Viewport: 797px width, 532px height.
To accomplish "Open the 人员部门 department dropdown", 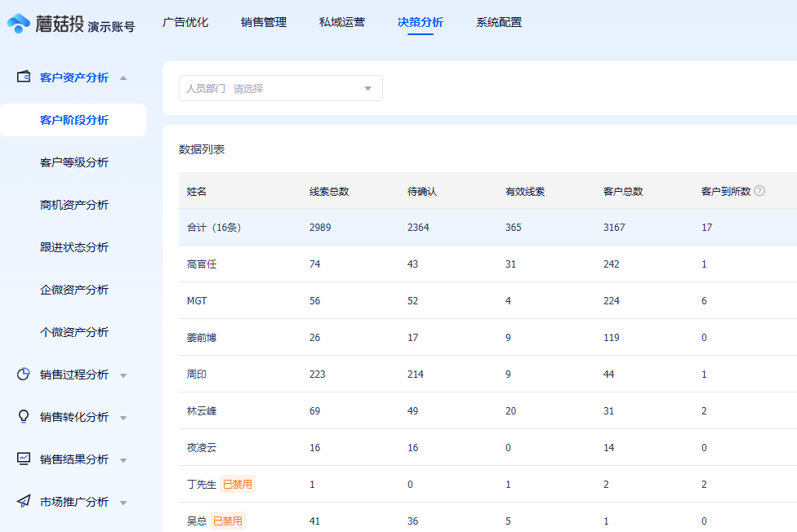I will 281,88.
